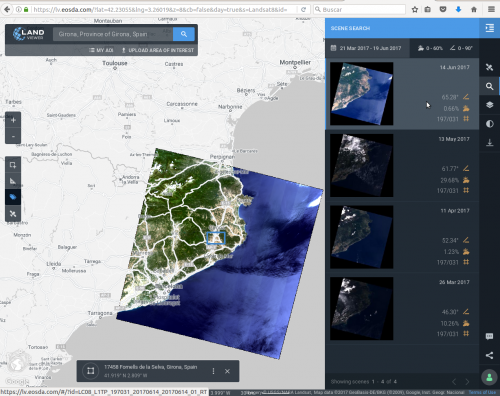Click cloud cover value 1.23%

[x=451, y=252]
